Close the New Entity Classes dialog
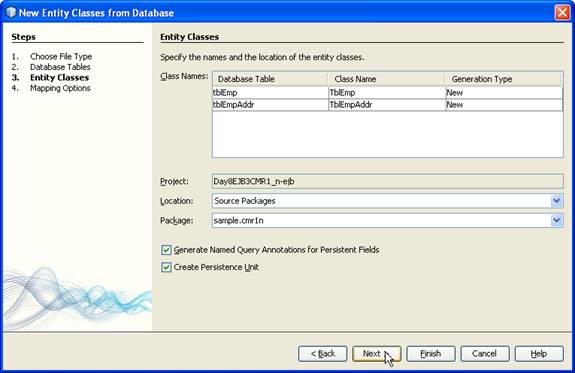Screen dimensions: 575x373 [562, 12]
